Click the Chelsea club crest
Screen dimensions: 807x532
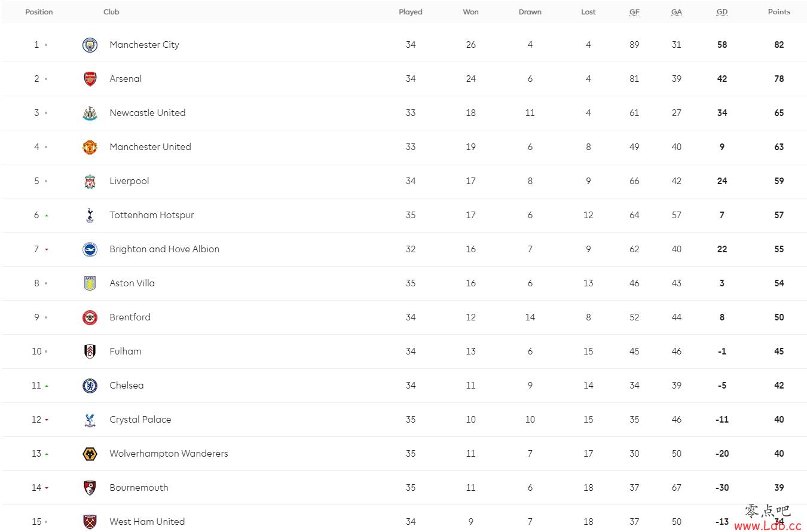90,386
